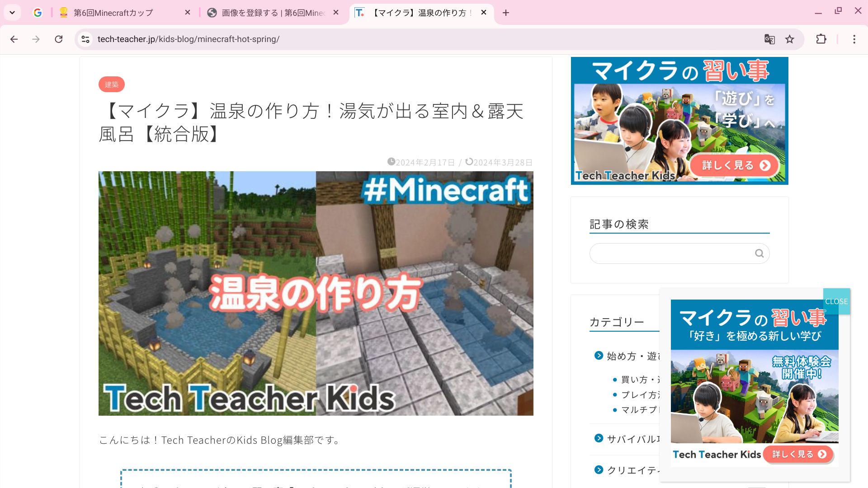The width and height of the screenshot is (868, 488).
Task: Open クリエイティ category link
Action: [633, 470]
